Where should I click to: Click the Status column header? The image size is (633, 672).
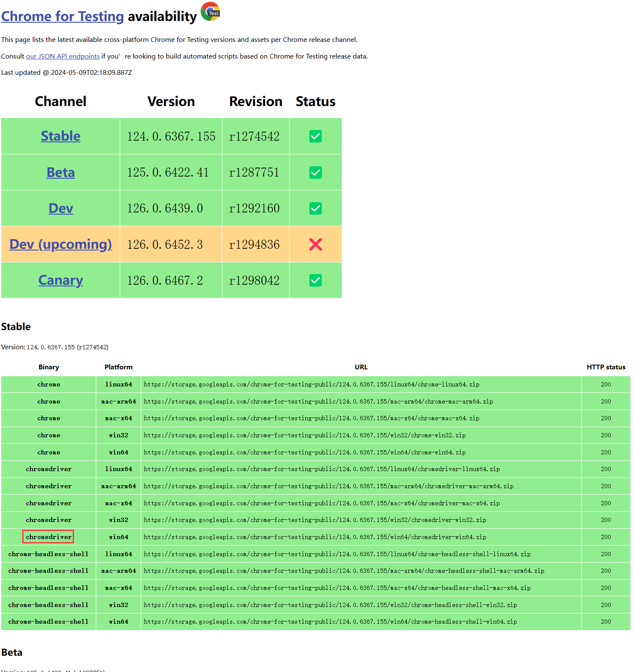(316, 101)
